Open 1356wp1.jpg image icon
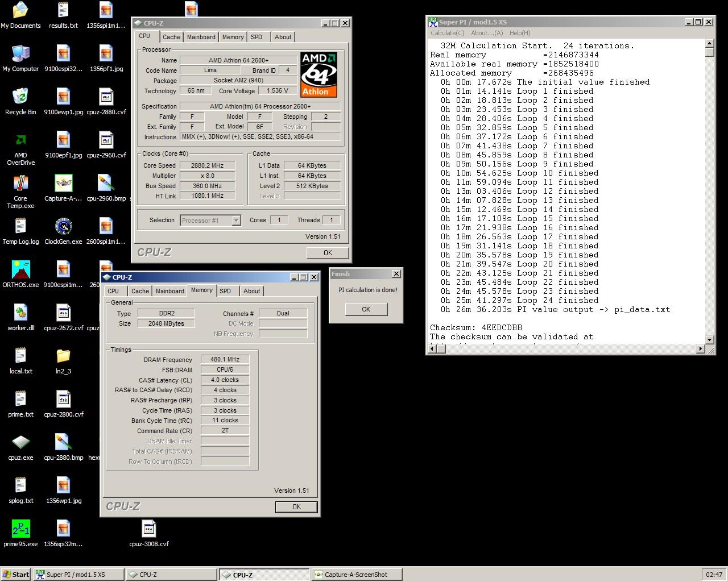This screenshot has width=728, height=582. (63, 490)
